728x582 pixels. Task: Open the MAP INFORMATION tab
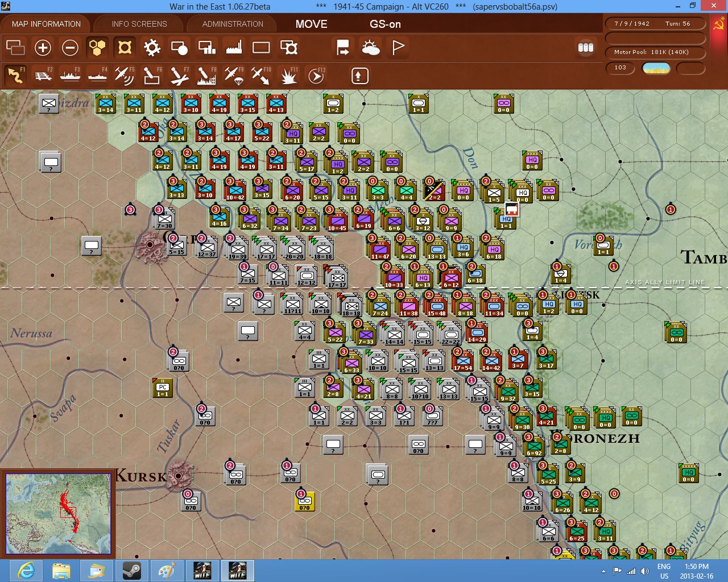46,24
